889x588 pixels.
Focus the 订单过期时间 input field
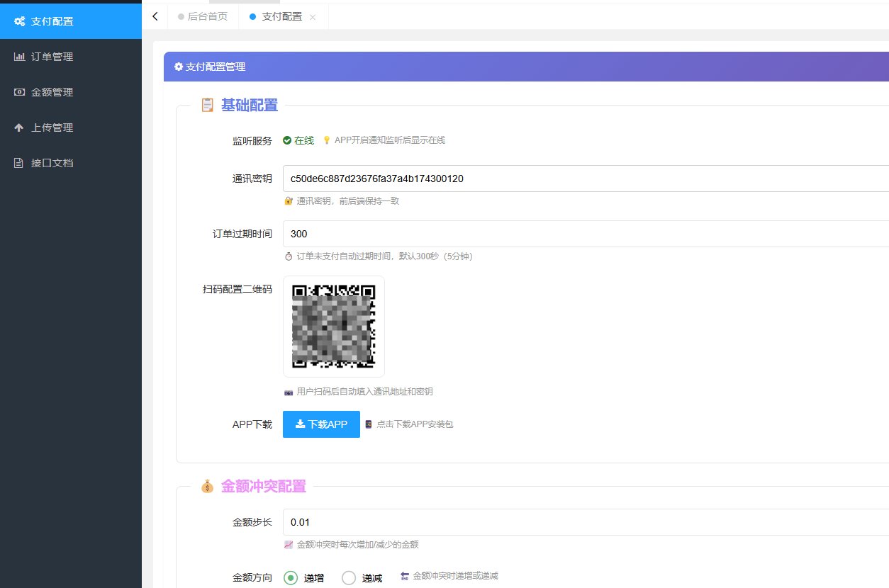(x=586, y=234)
